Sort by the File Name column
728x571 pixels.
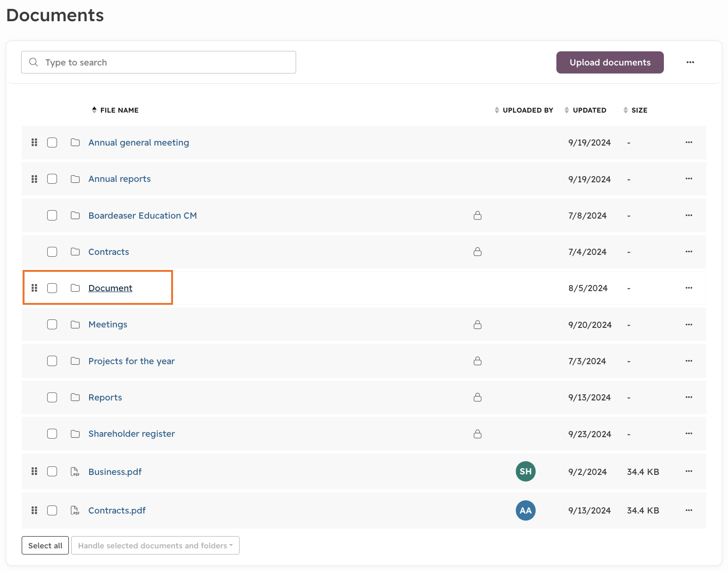pyautogui.click(x=115, y=110)
